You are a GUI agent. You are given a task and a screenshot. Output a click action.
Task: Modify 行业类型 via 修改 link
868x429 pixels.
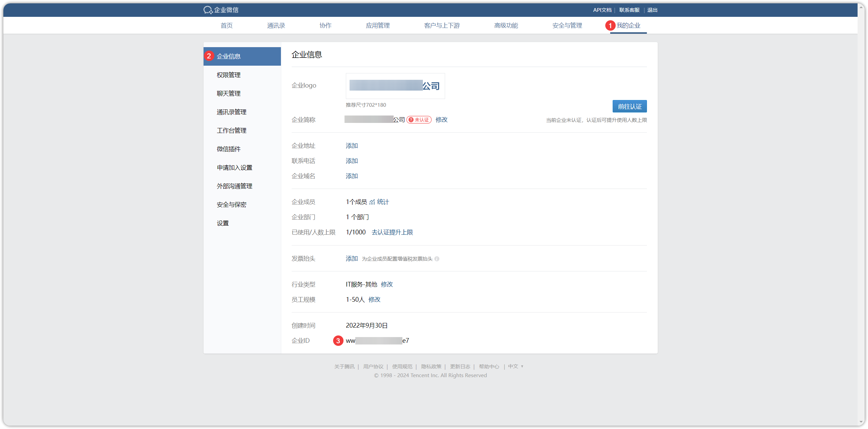pos(387,284)
